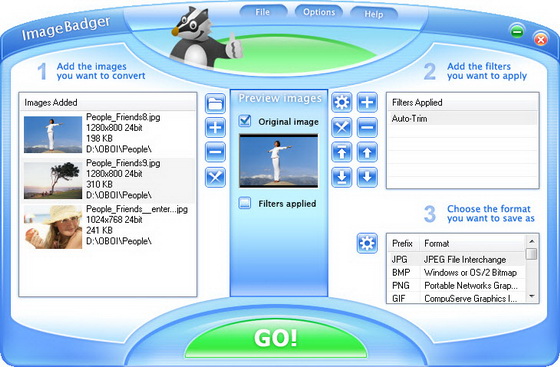Add an image using the image list plus icon
The width and height of the screenshot is (560, 367).
pyautogui.click(x=215, y=127)
